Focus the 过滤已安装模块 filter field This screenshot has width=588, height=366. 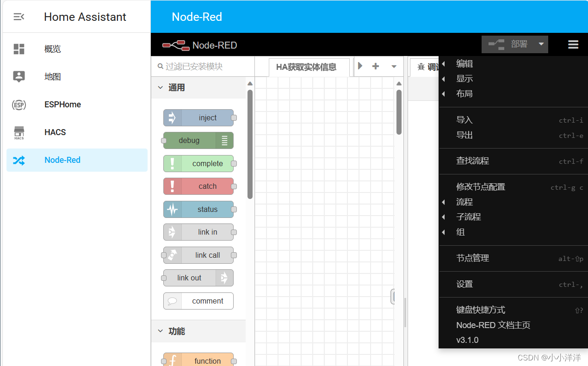203,67
